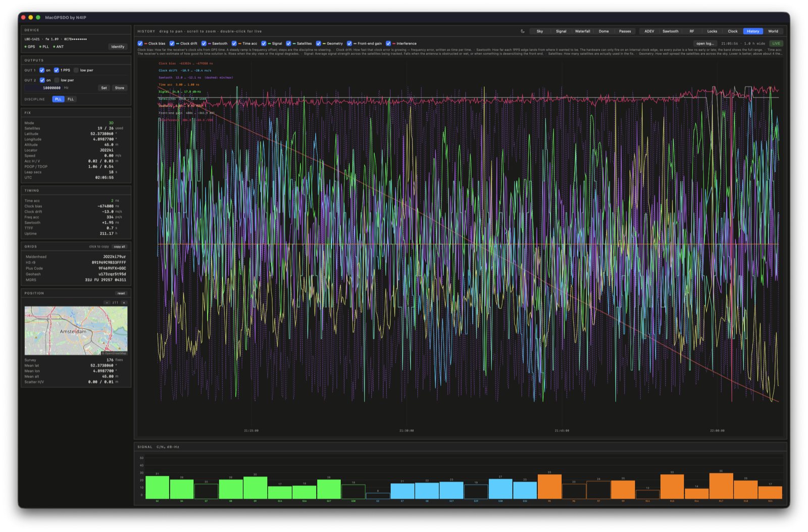This screenshot has width=808, height=532.
Task: Switch to the Sky tab
Action: 540,31
